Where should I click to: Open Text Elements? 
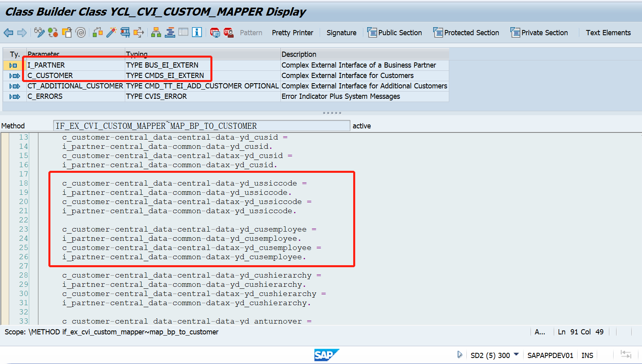tap(608, 33)
